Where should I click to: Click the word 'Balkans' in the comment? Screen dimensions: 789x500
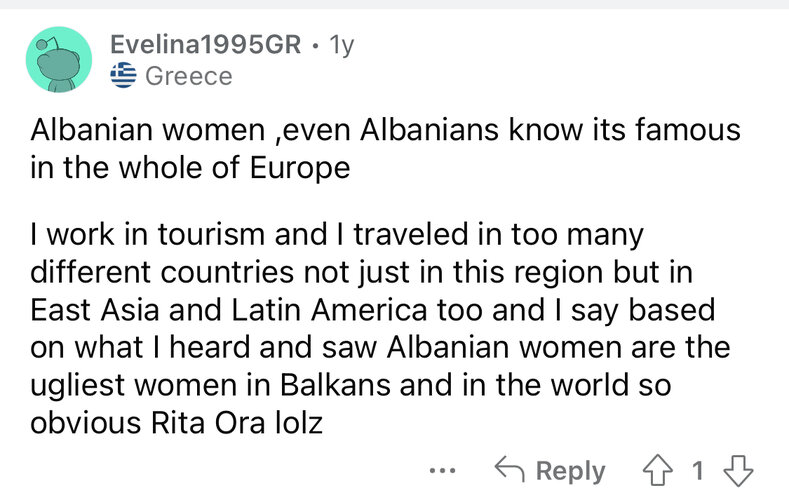click(335, 385)
